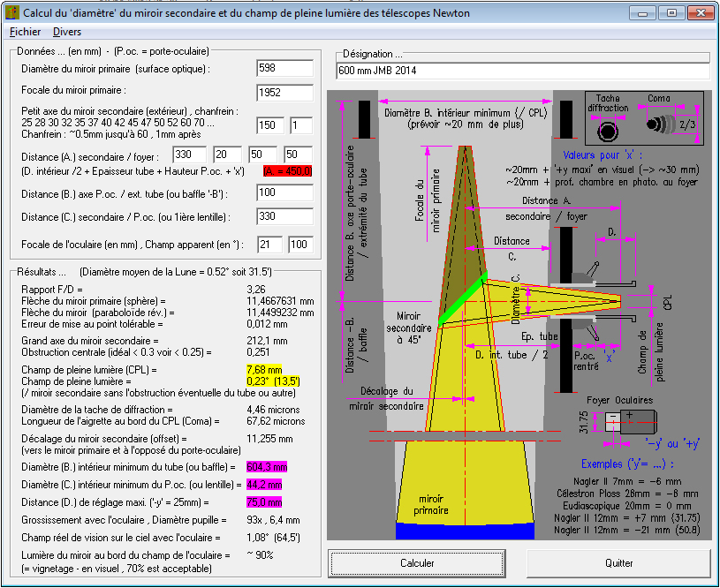
Task: Click the Quitter button
Action: tap(618, 563)
